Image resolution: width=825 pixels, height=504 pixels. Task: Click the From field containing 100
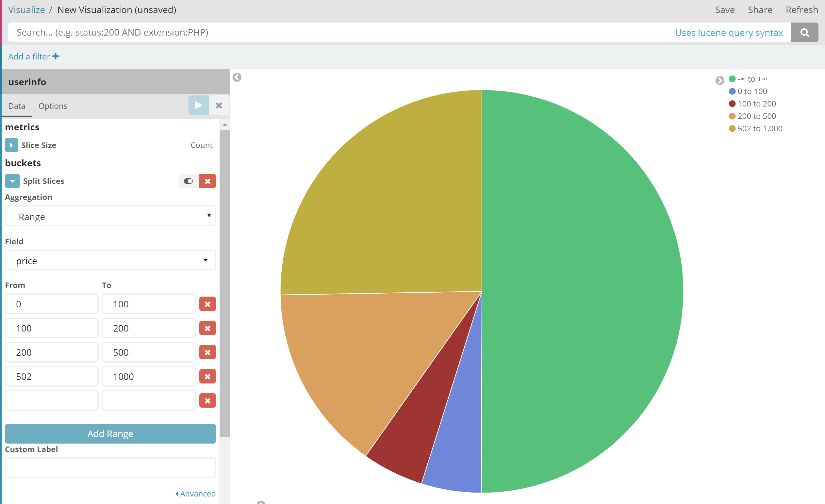[x=52, y=328]
